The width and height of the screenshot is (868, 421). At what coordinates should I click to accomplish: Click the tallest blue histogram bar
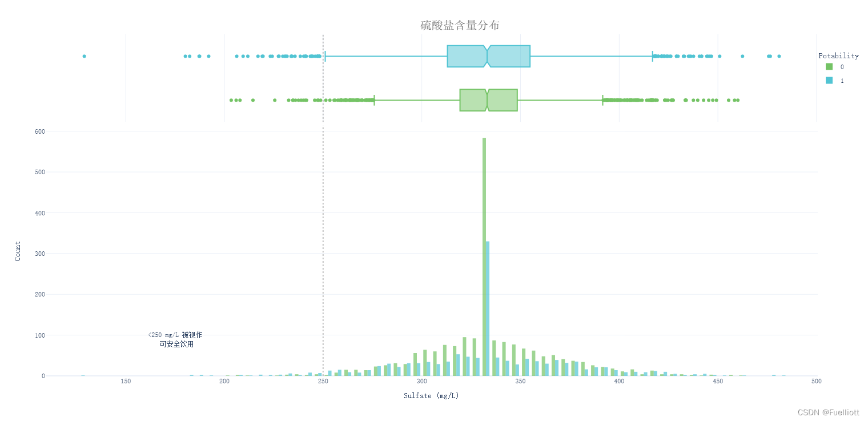(x=488, y=308)
